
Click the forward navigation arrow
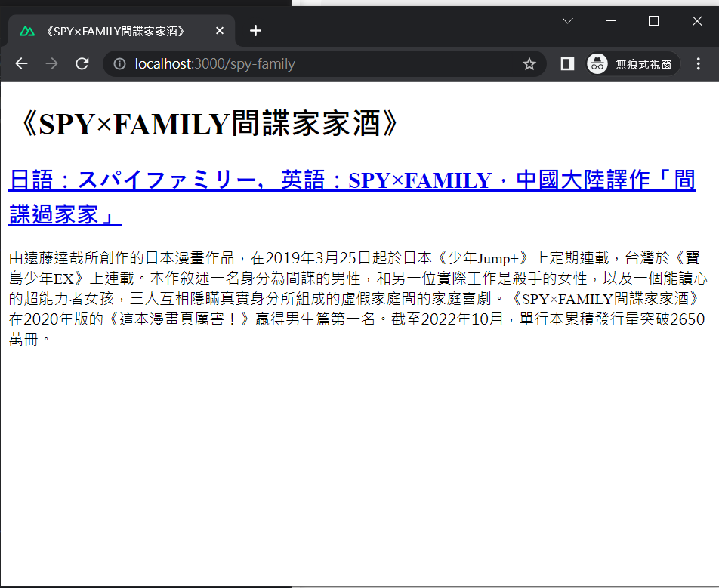[x=52, y=63]
